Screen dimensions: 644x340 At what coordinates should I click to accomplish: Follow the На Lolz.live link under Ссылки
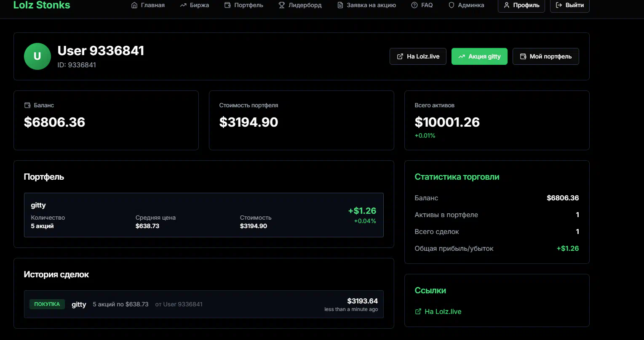[x=443, y=312]
